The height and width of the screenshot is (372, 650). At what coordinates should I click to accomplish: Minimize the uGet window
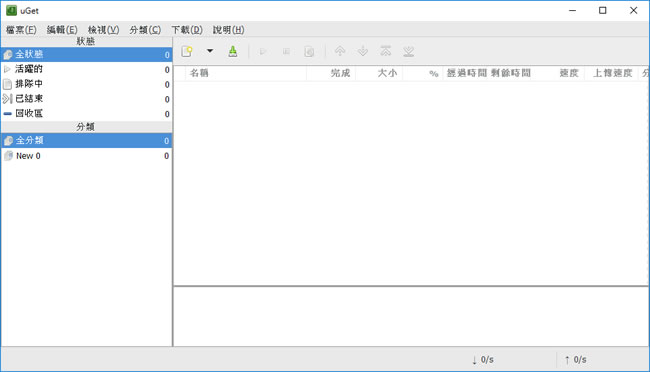[572, 10]
